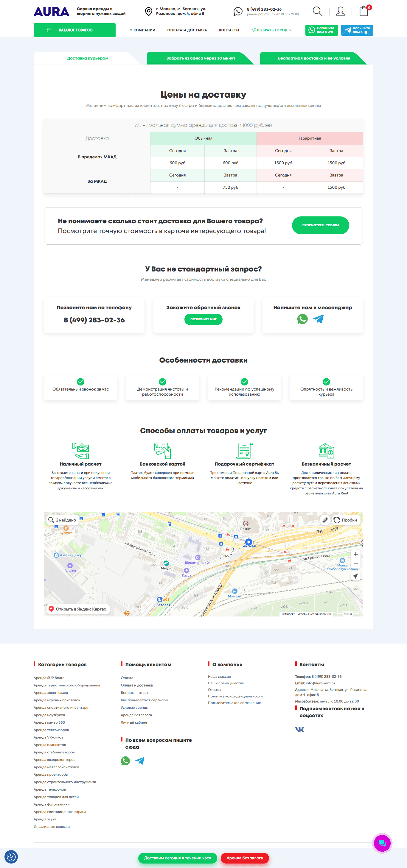Click the Напишите нам в Tg button

click(357, 30)
